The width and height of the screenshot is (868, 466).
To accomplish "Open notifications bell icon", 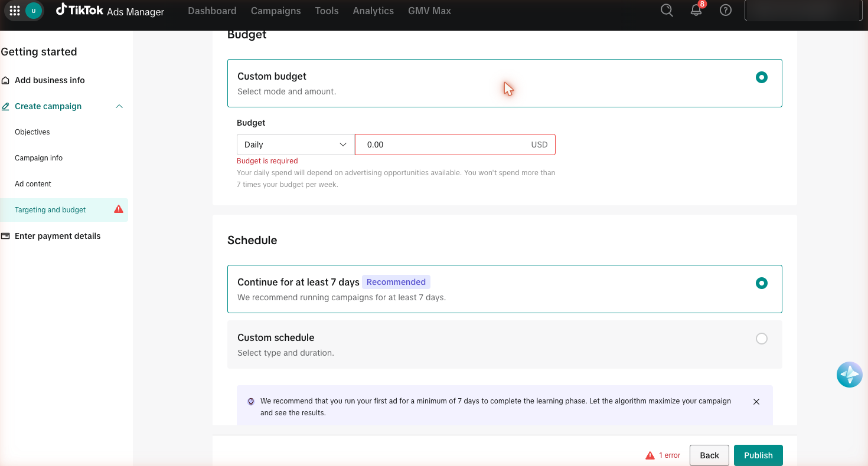I will click(697, 10).
